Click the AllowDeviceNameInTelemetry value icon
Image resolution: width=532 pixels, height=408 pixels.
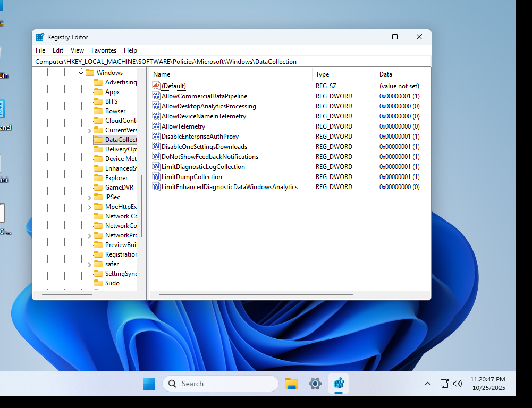[156, 116]
